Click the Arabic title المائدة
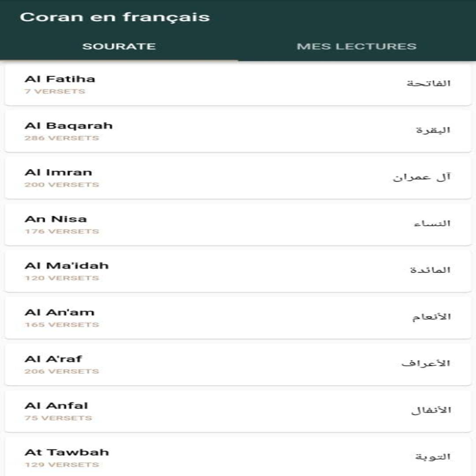 pyautogui.click(x=430, y=270)
